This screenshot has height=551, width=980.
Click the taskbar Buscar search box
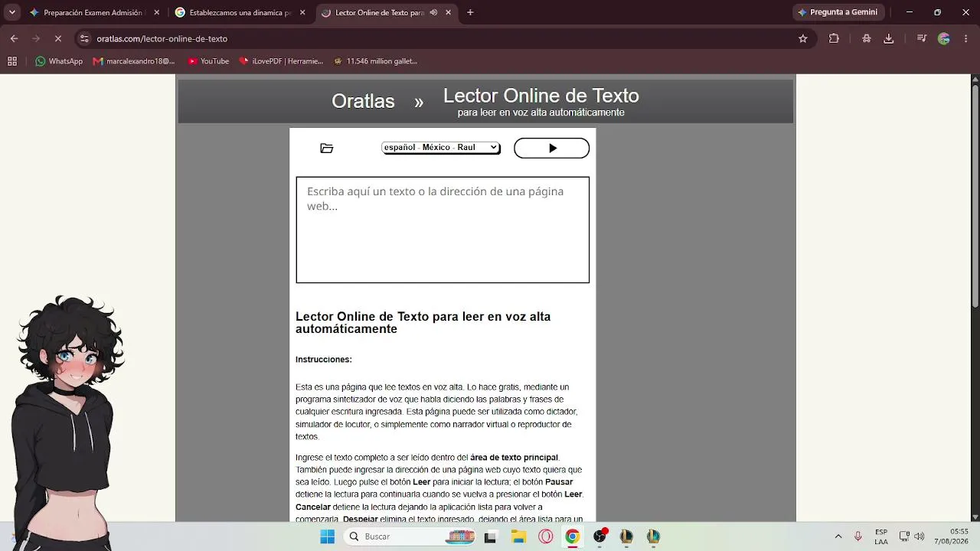[x=410, y=536]
